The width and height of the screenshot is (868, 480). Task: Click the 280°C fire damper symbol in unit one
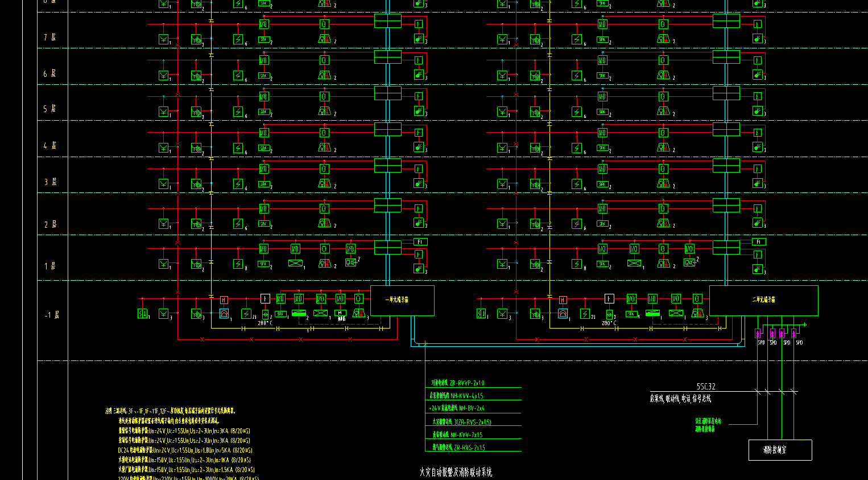click(x=265, y=314)
